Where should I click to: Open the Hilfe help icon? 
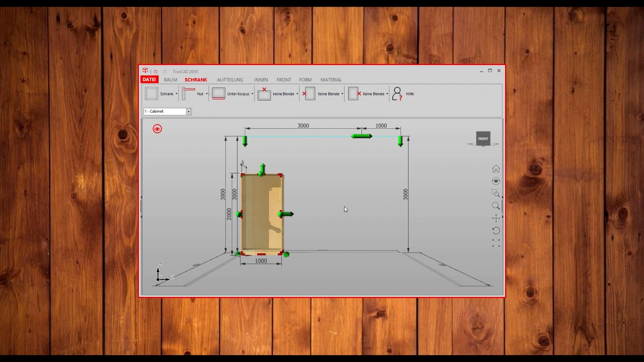(x=397, y=94)
